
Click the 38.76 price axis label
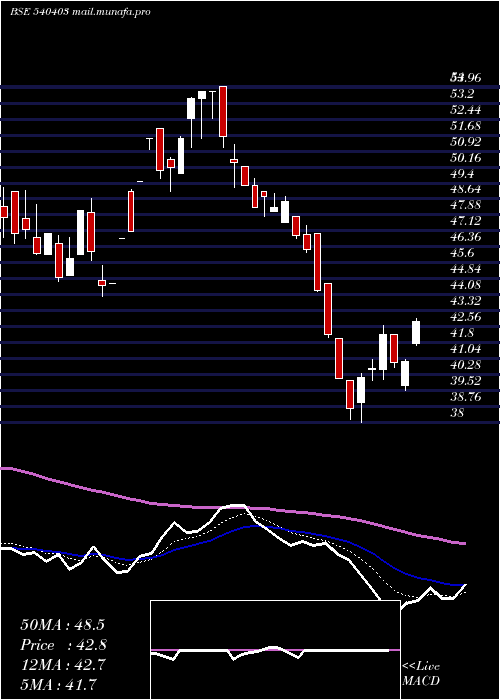tap(465, 397)
